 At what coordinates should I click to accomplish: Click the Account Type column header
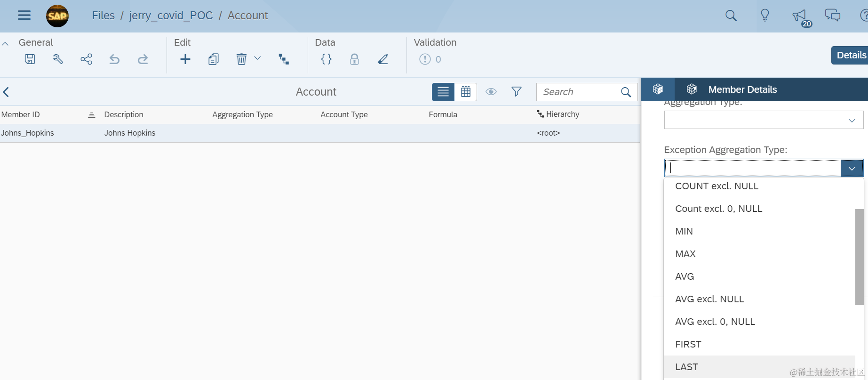pyautogui.click(x=344, y=114)
